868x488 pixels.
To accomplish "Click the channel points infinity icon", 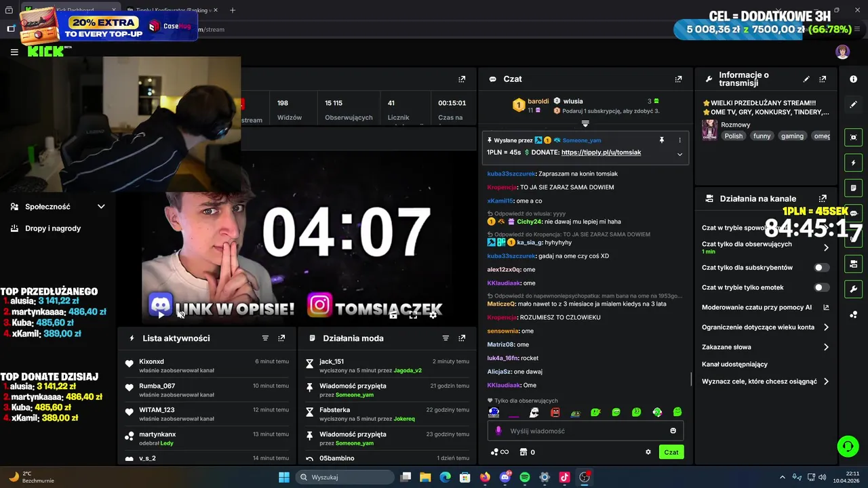I will pyautogui.click(x=500, y=452).
